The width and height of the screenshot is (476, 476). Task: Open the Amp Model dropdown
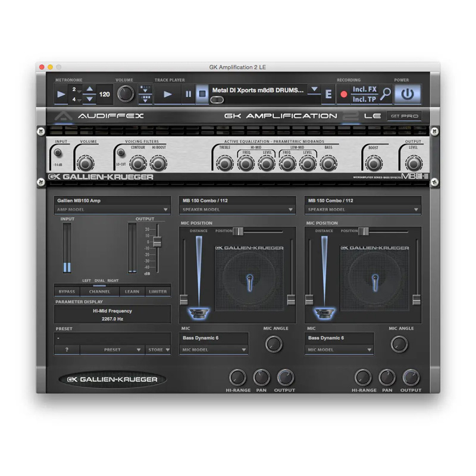[x=112, y=210]
